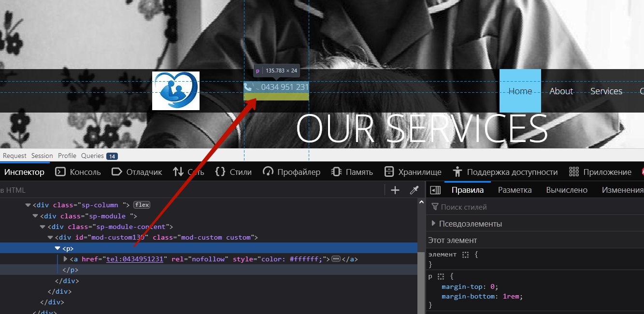This screenshot has height=314, width=644.
Task: Toggle selector highlighter beside the p rule
Action: 441,277
